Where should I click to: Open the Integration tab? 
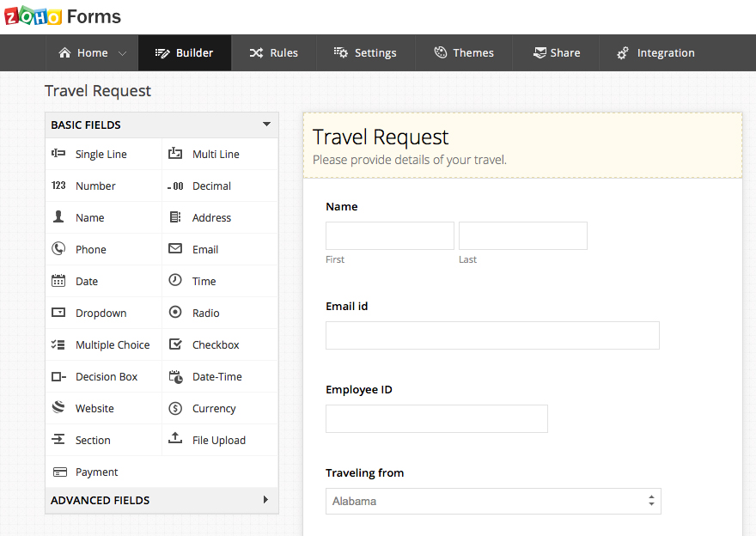(x=655, y=53)
